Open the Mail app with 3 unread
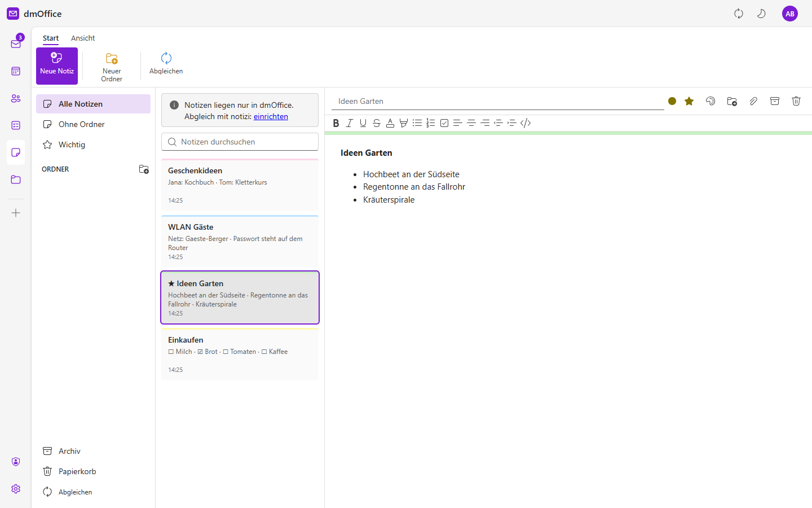This screenshot has height=508, width=812. [x=16, y=44]
